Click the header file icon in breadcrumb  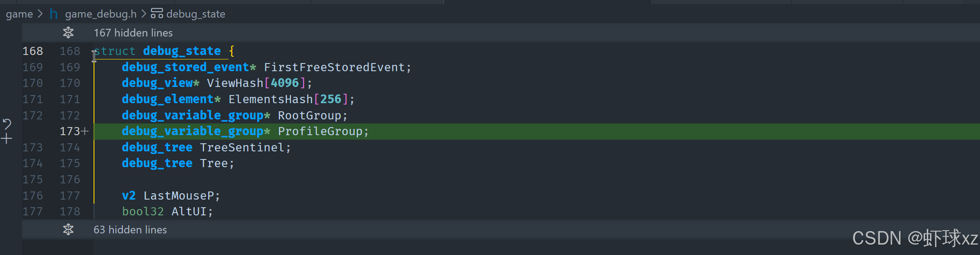[54, 14]
